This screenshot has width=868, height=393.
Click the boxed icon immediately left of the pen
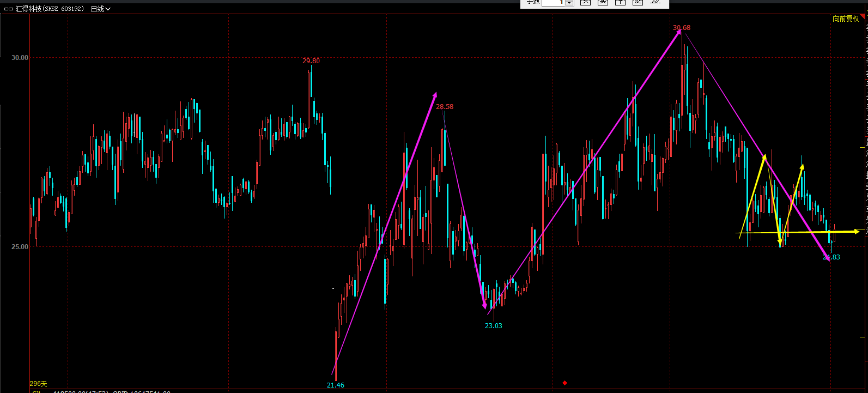638,2
